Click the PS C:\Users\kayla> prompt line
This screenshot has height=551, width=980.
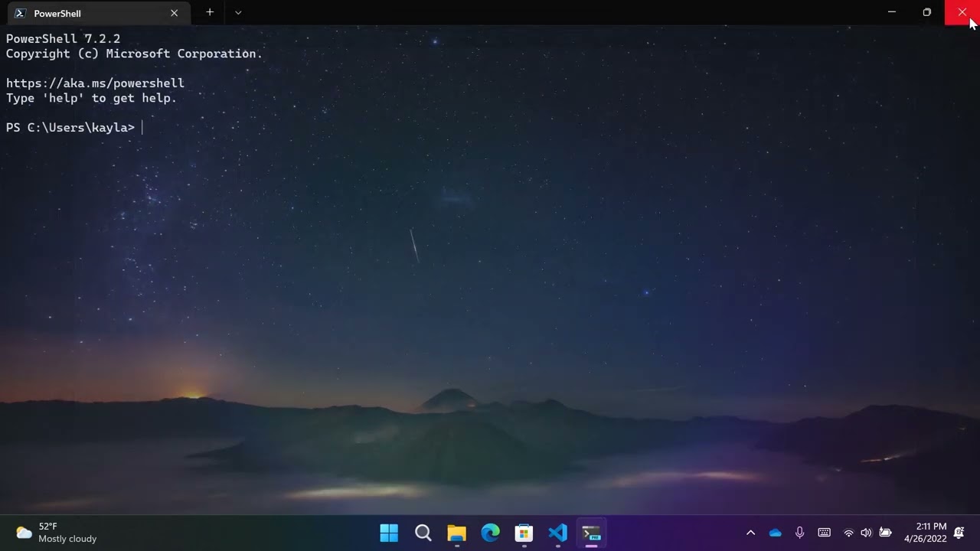tap(70, 127)
